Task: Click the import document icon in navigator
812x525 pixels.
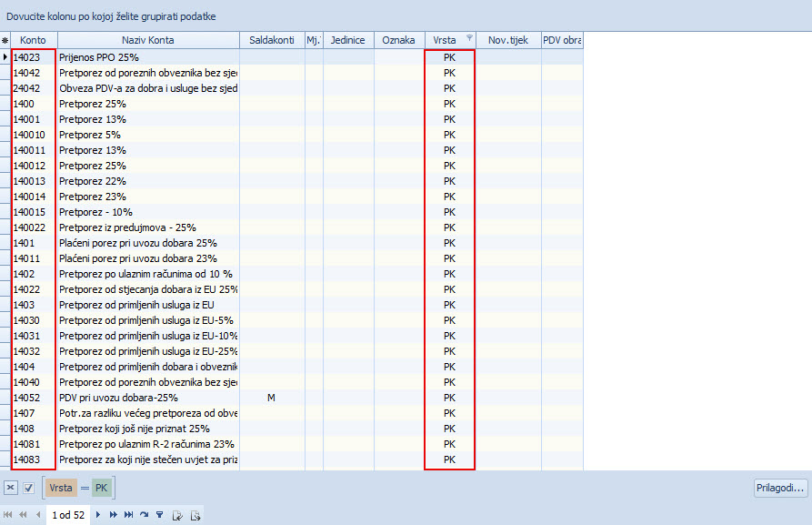Action: pyautogui.click(x=177, y=515)
